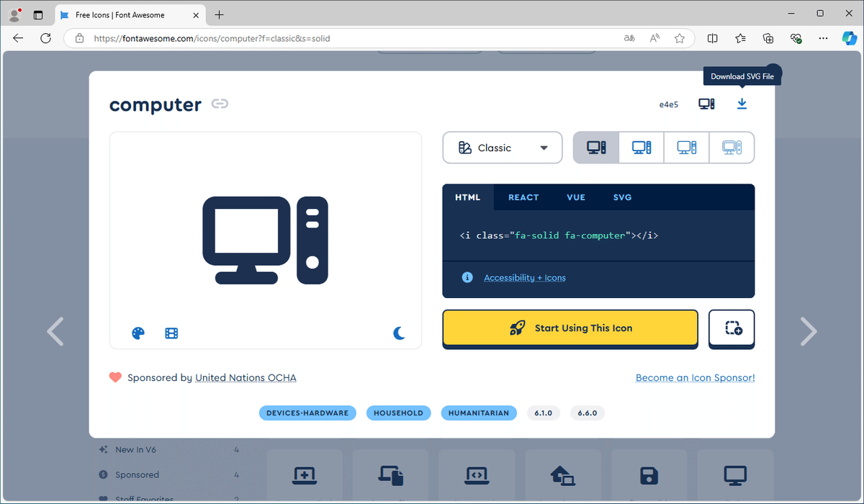Copy the computer glyph icon beside e4e5

(x=707, y=104)
